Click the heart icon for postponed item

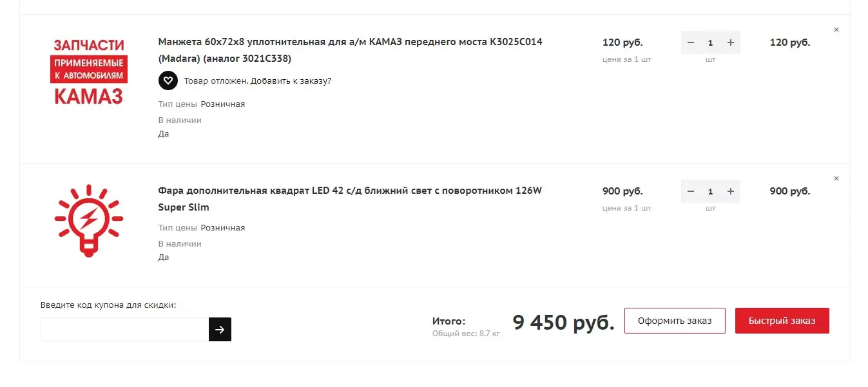coord(168,80)
